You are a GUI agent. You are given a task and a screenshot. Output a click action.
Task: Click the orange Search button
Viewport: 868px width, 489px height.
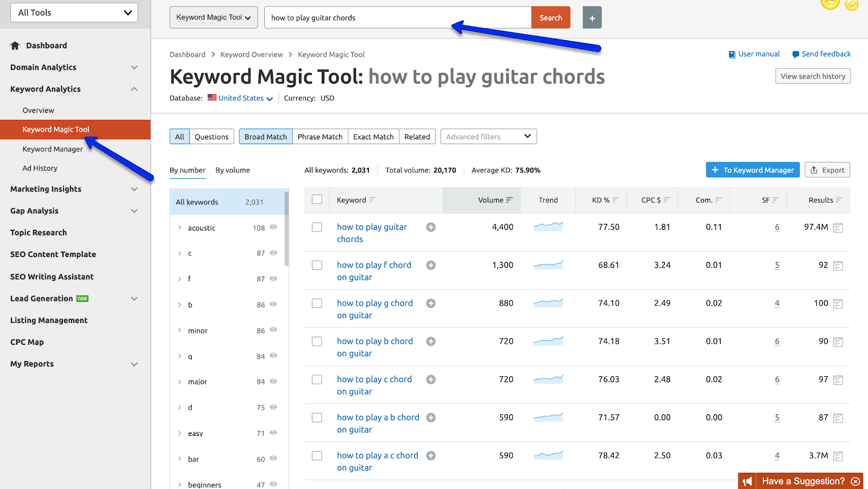point(551,17)
